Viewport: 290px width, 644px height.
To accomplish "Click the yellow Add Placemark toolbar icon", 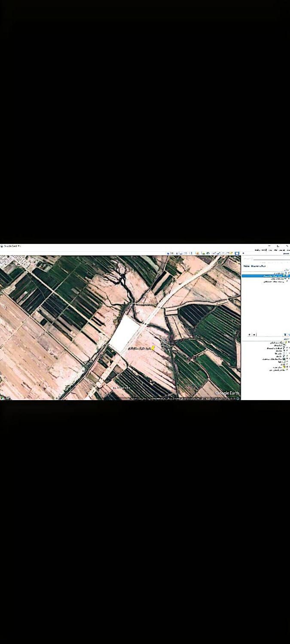I will coord(230,253).
